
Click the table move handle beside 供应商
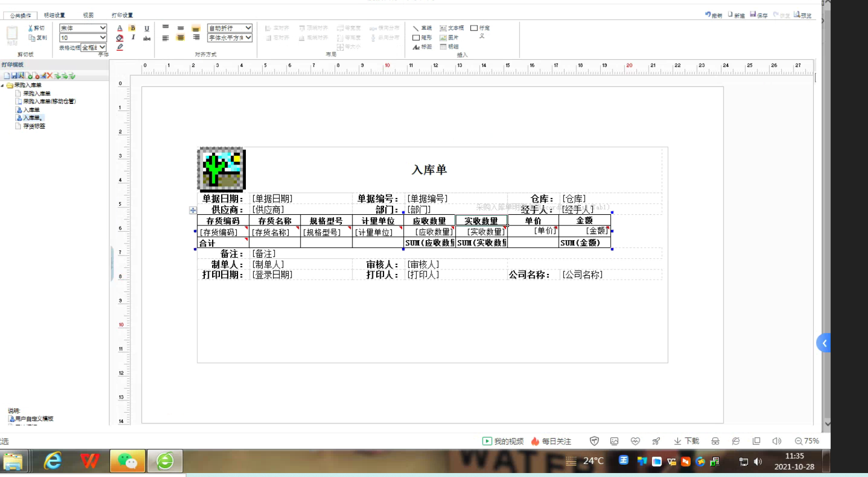pos(193,210)
